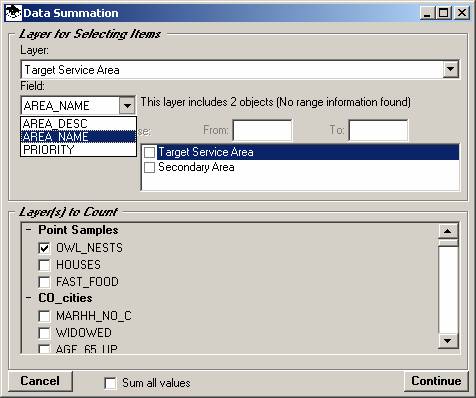
Task: Maximize the Data Summation window
Action: coord(444,13)
